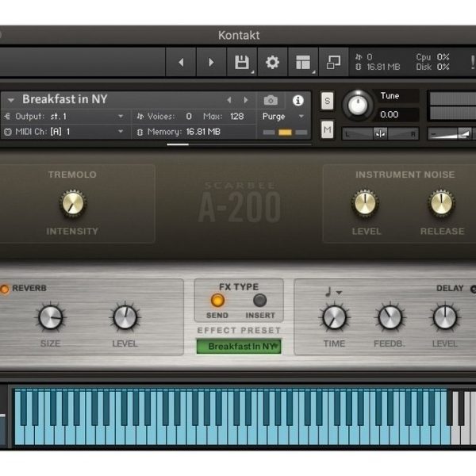476x476 pixels.
Task: Click the Tune knob
Action: (x=358, y=105)
